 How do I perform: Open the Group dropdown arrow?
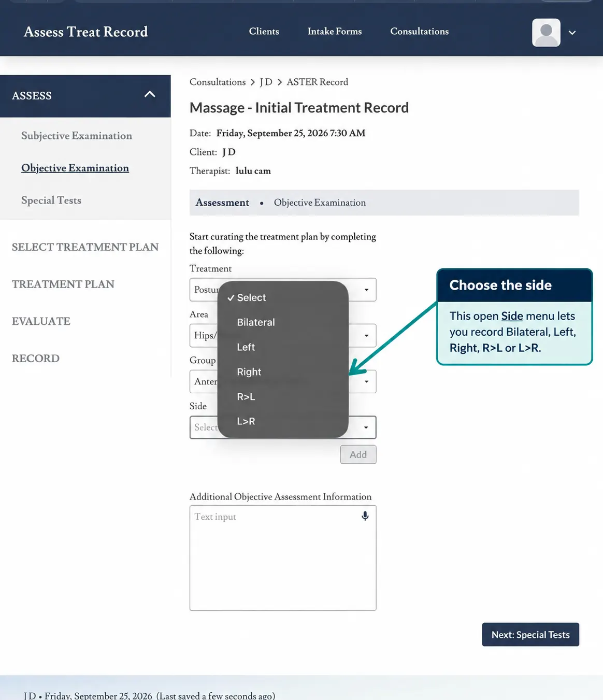pos(366,381)
